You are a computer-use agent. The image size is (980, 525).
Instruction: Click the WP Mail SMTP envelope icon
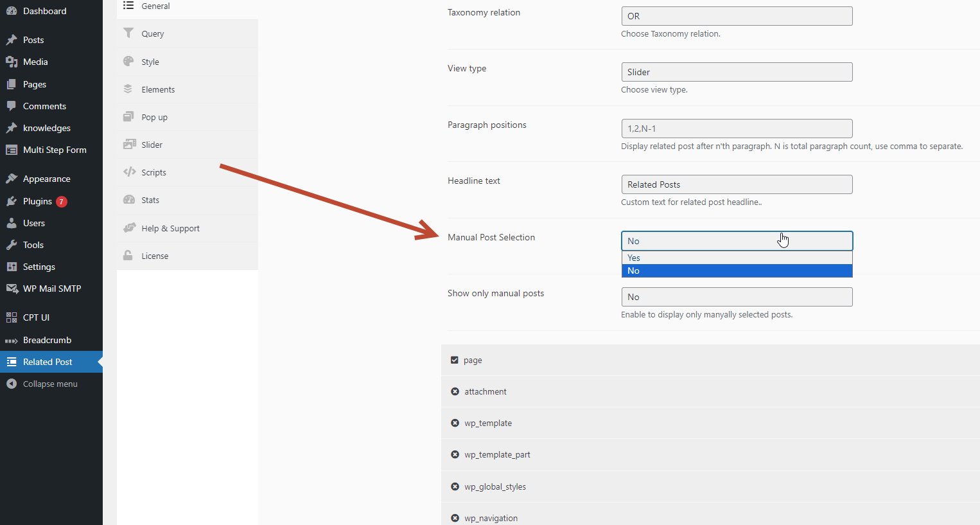click(x=12, y=289)
